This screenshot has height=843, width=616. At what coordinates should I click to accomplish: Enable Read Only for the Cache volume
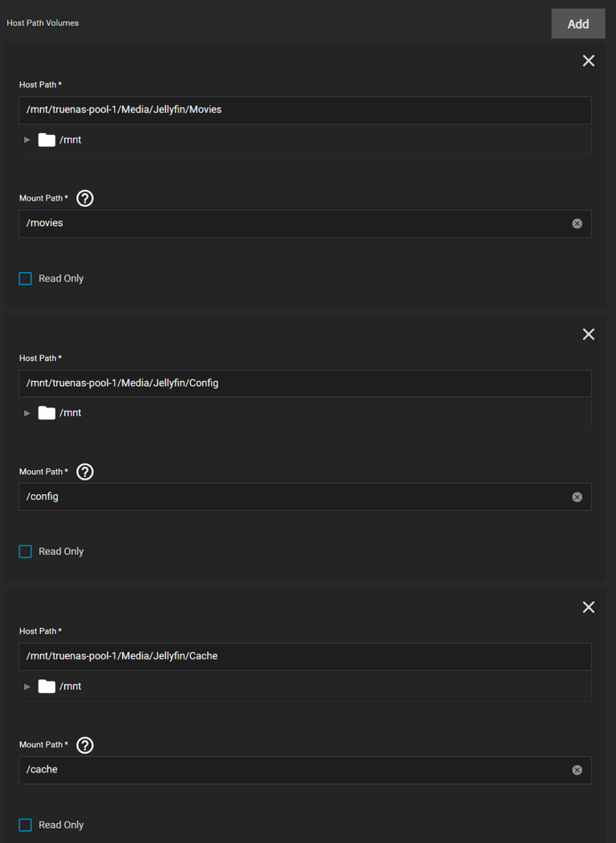click(25, 825)
